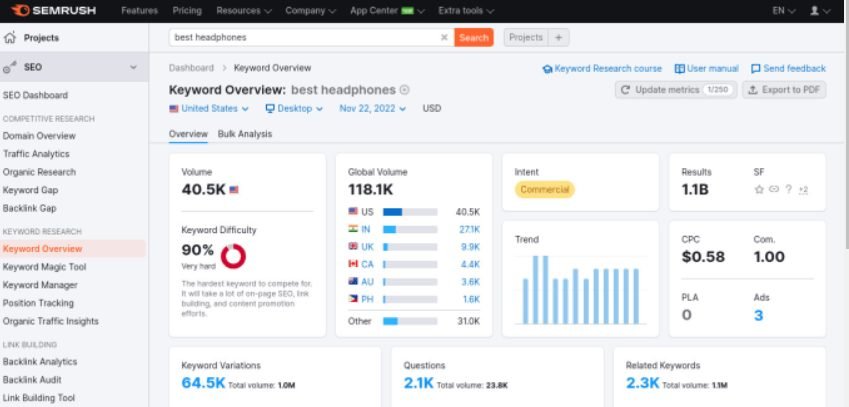
Task: Open the Desktop device dropdown
Action: [x=294, y=108]
